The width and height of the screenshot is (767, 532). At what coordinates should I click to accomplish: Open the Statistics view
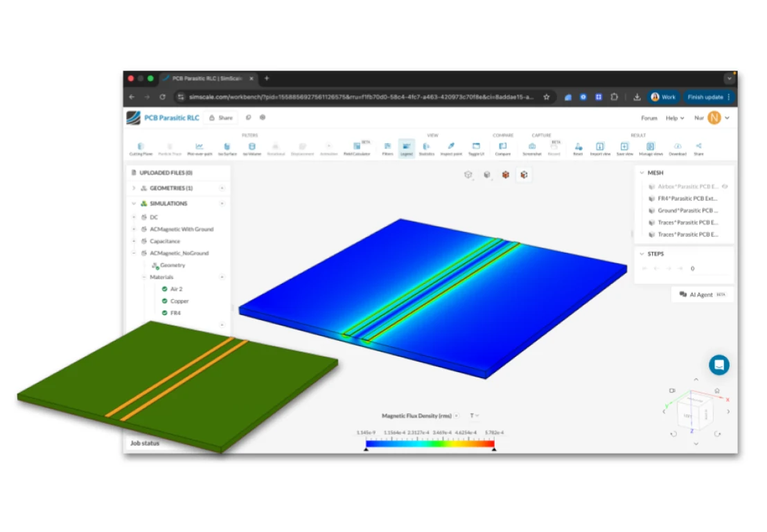(427, 149)
